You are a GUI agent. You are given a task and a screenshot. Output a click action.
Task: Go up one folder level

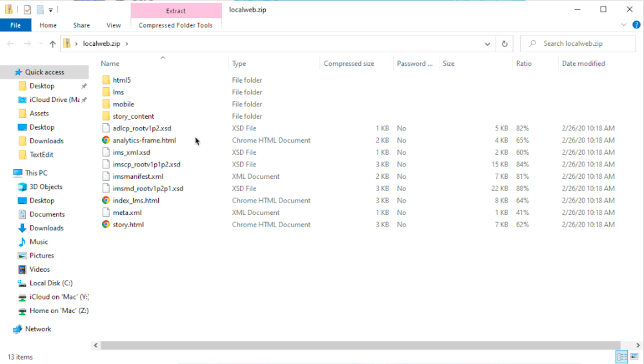[52, 43]
